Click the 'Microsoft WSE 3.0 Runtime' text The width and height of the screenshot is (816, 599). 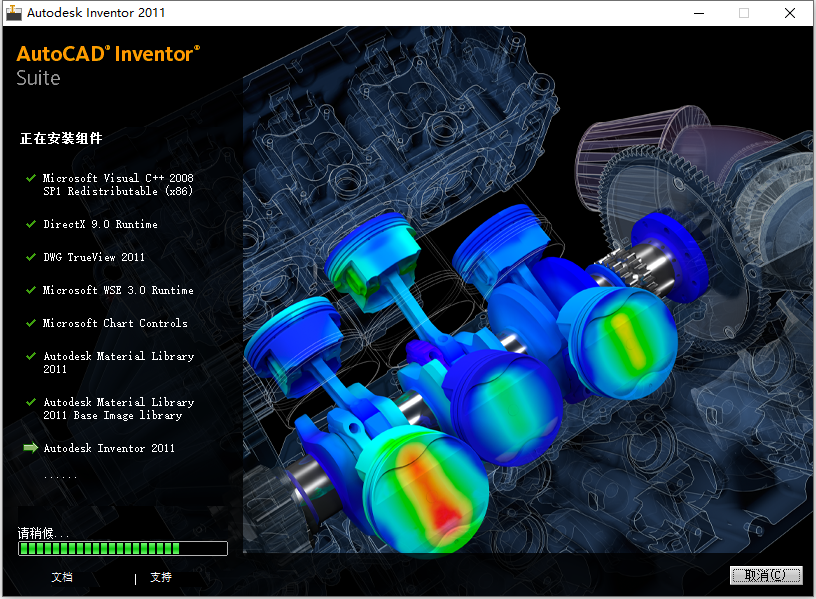(x=118, y=290)
